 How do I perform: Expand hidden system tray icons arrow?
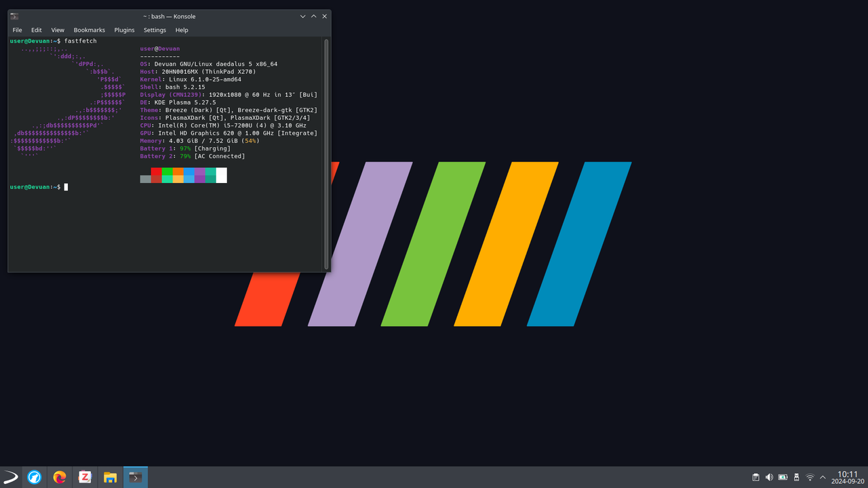click(823, 477)
